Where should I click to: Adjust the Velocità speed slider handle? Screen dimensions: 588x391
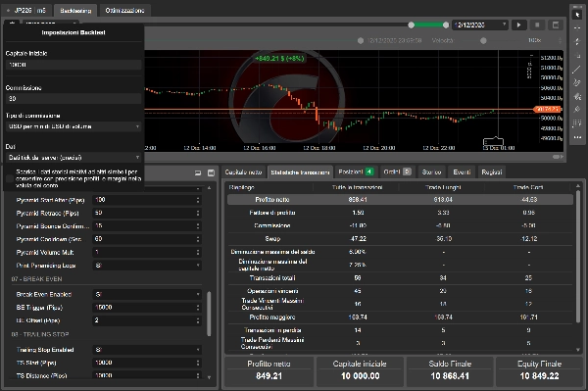(483, 40)
